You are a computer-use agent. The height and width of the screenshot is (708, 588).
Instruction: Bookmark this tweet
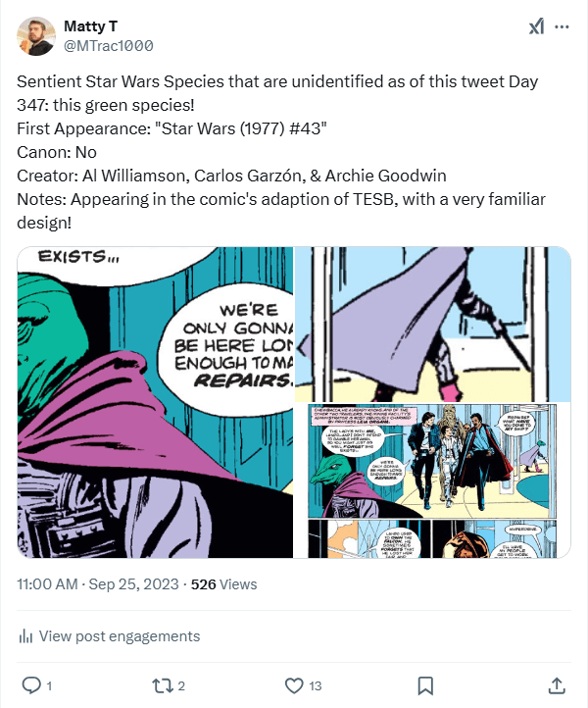(x=425, y=684)
